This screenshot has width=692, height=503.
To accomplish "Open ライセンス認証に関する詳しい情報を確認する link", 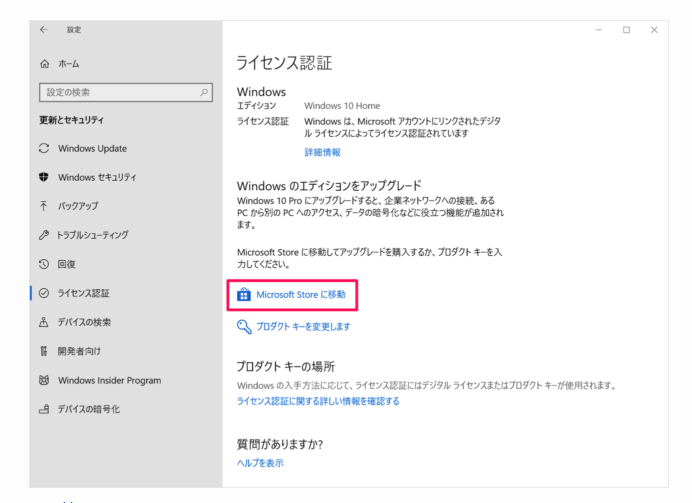I will click(x=317, y=401).
